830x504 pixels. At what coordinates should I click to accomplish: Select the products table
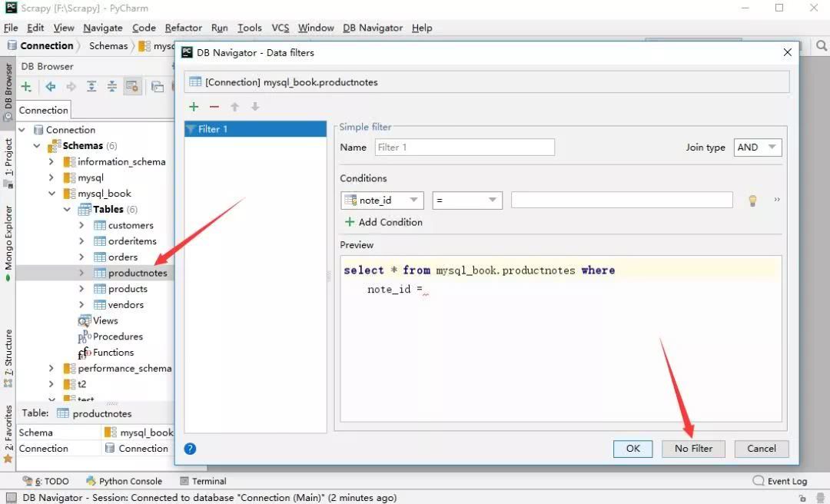[x=128, y=289]
